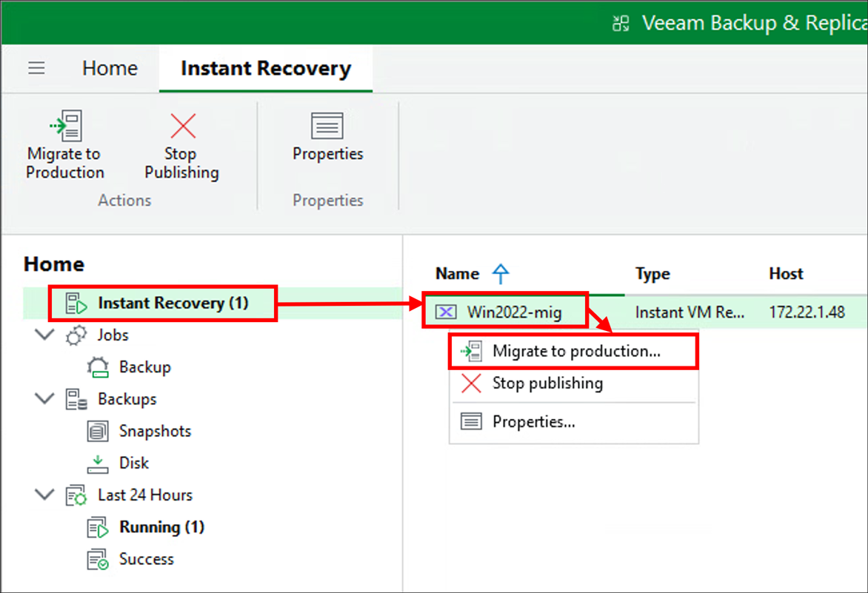Select the Jobs tree node
Viewport: 868px width, 593px height.
[x=113, y=335]
